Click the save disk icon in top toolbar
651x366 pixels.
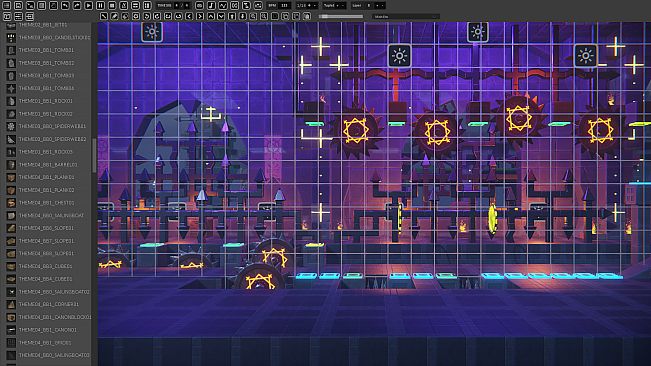tap(18, 6)
